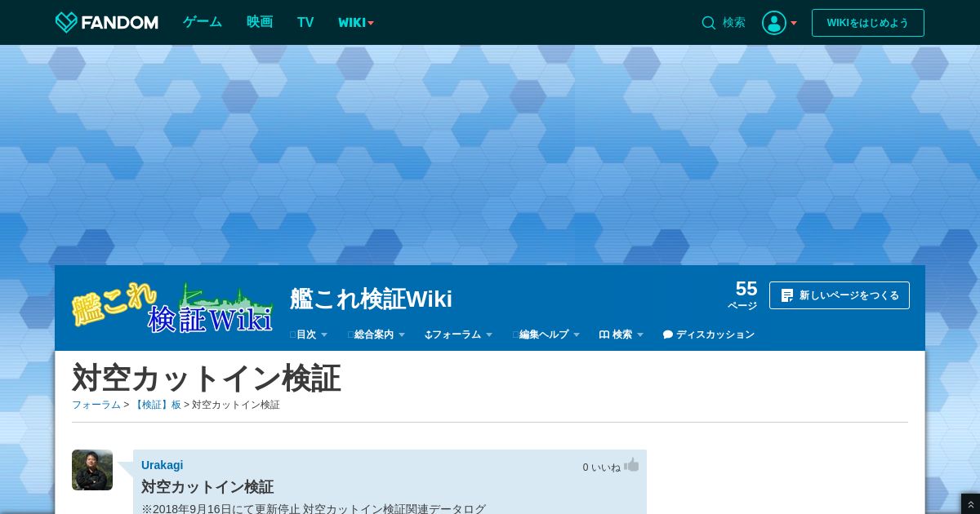
Task: Click Urakagi's avatar thumbnail
Action: 92,470
